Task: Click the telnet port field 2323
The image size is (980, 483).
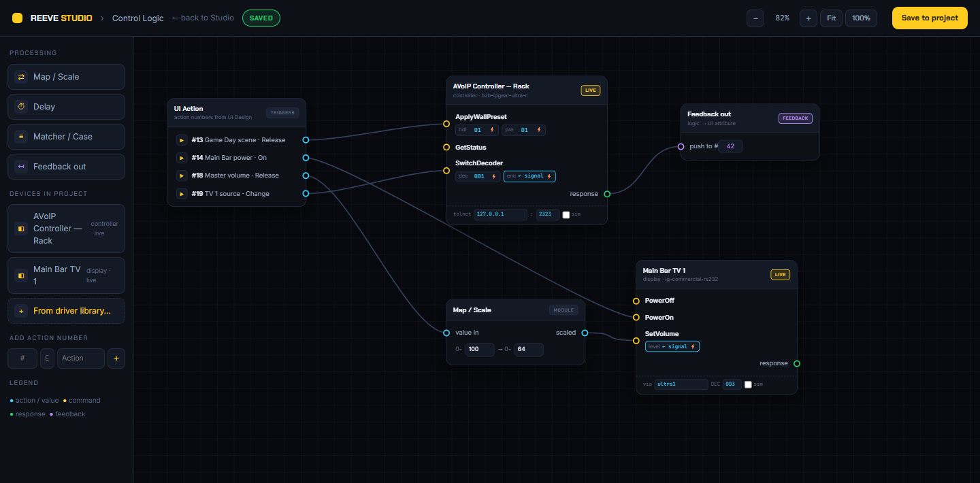Action: click(x=548, y=214)
